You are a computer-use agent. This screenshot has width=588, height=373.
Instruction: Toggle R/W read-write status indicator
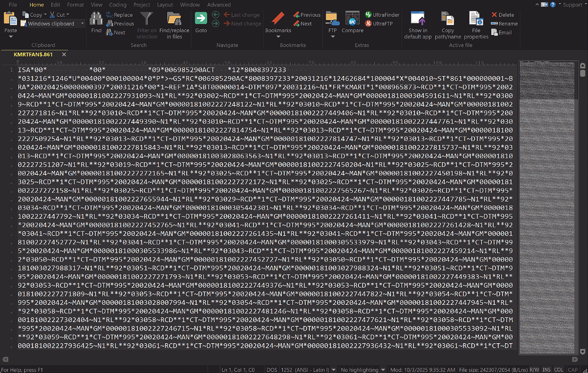click(x=534, y=370)
